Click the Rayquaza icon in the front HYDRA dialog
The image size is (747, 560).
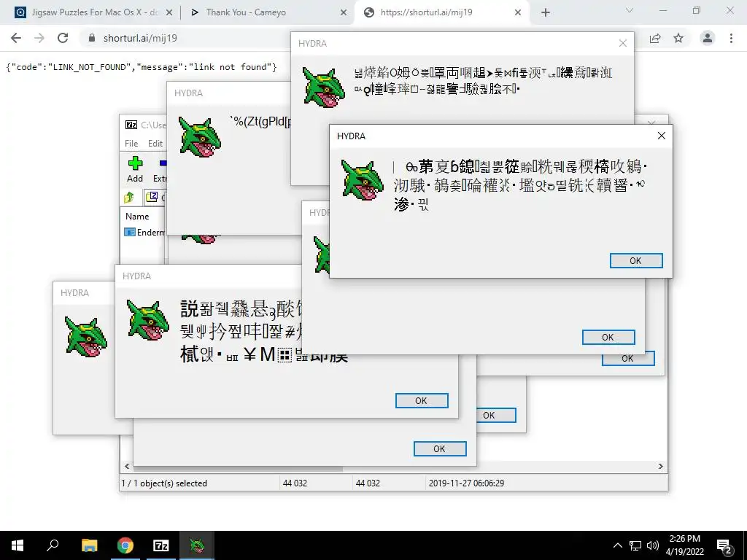pos(363,180)
